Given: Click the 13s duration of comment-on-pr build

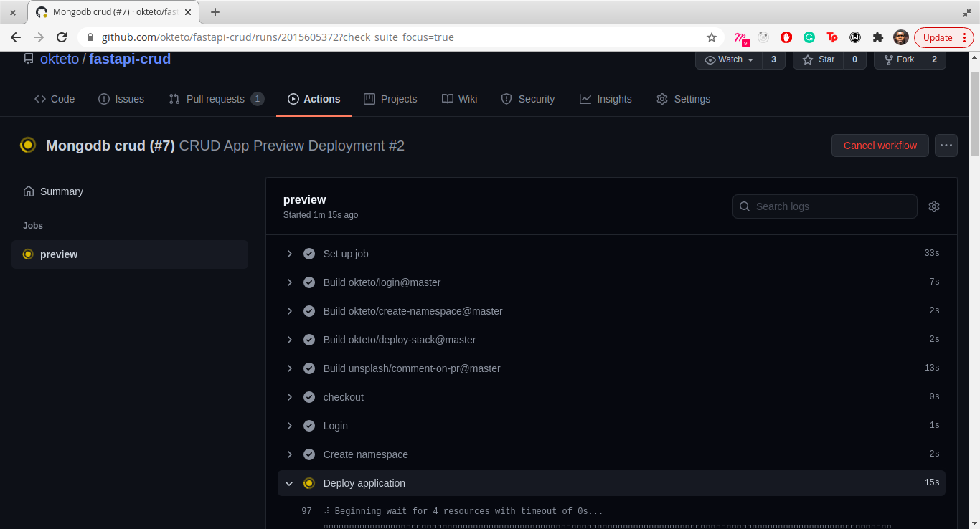Looking at the screenshot, I should [932, 368].
